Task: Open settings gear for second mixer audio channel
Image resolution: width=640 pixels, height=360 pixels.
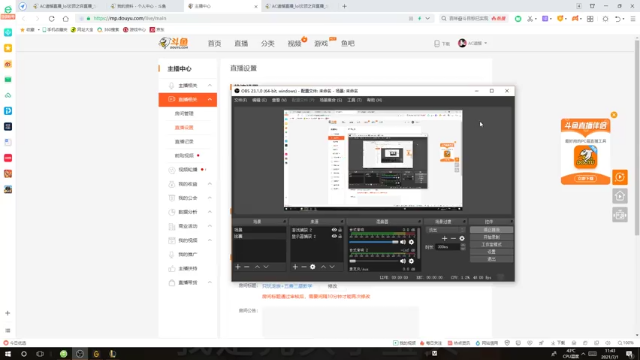Action: pos(411,261)
